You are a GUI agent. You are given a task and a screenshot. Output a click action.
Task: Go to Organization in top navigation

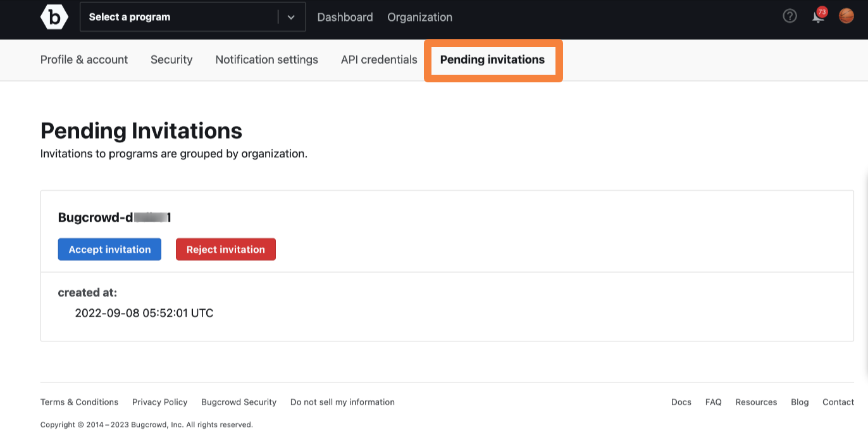(x=419, y=17)
